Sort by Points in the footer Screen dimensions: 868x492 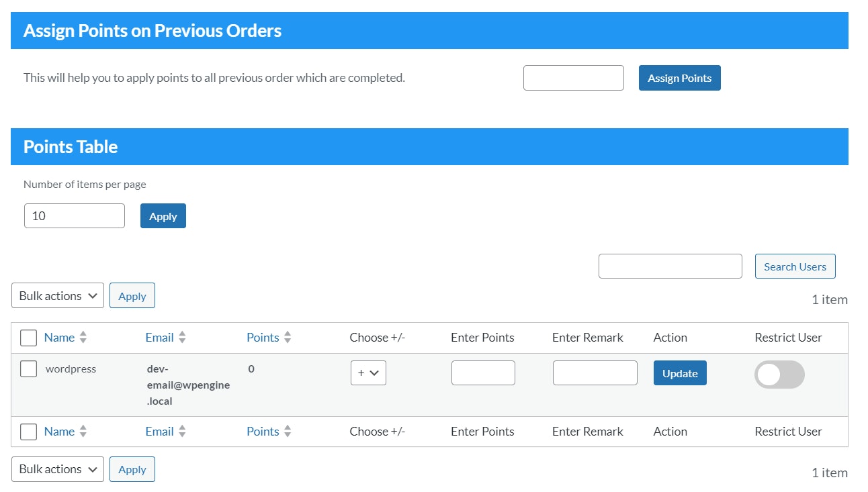pos(263,432)
